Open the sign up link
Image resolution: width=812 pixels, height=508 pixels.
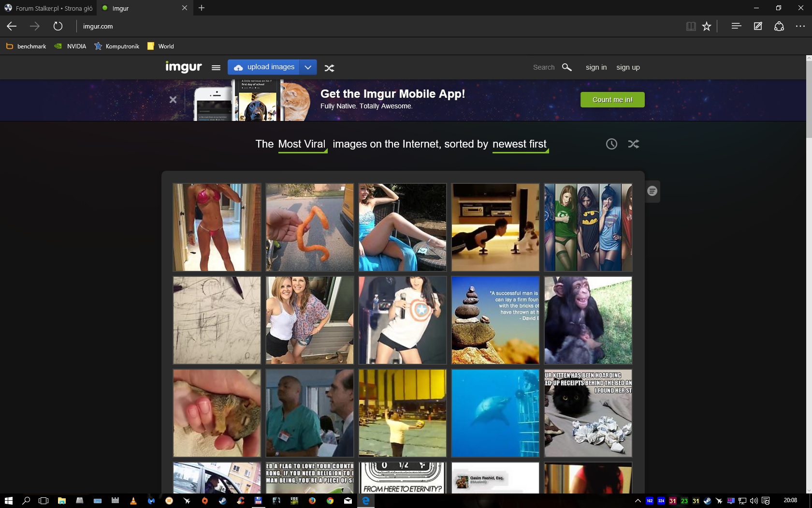628,67
